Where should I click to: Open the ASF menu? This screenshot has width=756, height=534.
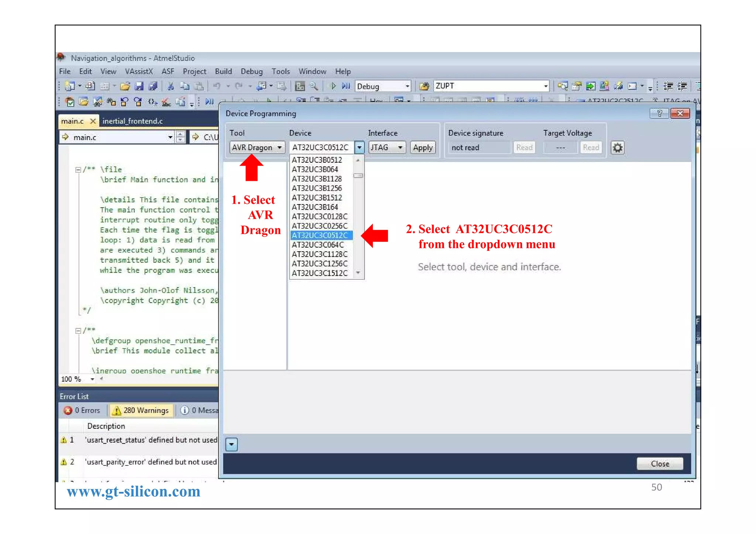[168, 72]
